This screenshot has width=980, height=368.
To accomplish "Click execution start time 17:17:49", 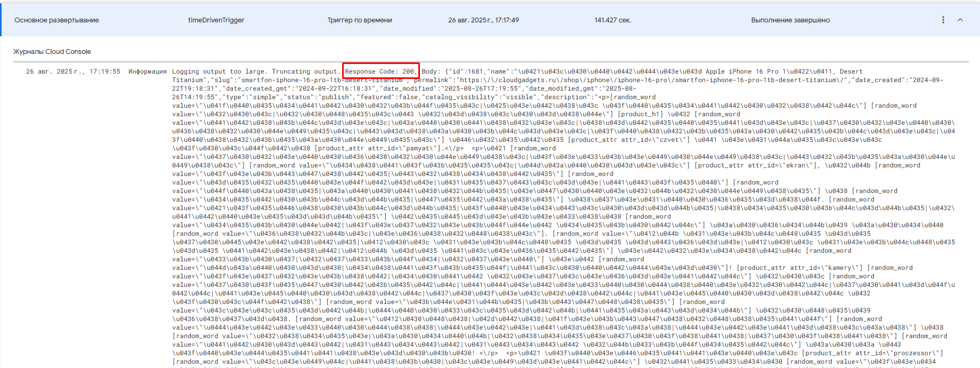I will (x=483, y=20).
